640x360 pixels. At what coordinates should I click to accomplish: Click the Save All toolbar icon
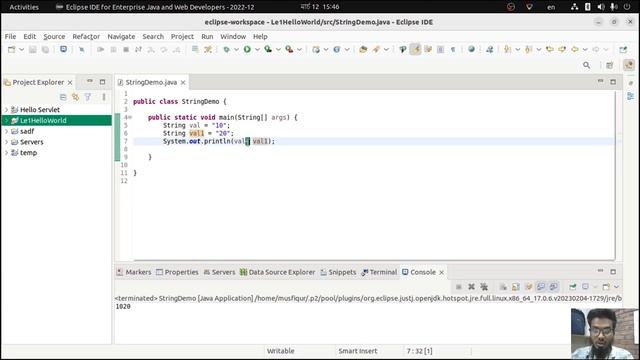pos(45,49)
